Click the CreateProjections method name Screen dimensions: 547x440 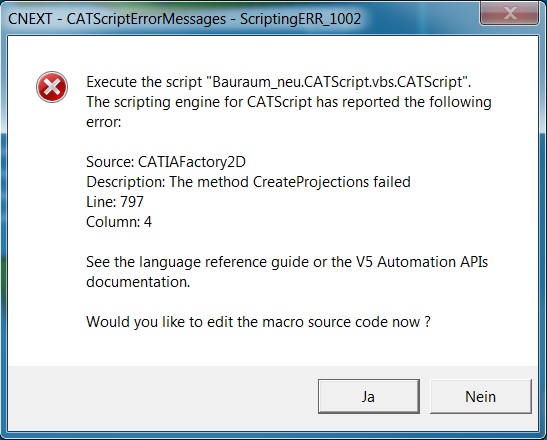tap(311, 182)
